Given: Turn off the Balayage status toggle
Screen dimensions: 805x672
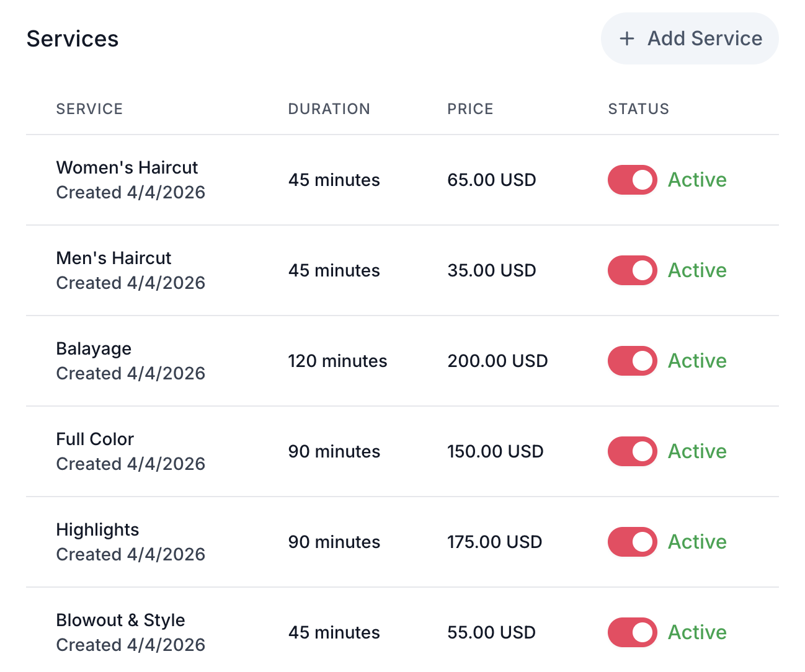Looking at the screenshot, I should coord(633,361).
